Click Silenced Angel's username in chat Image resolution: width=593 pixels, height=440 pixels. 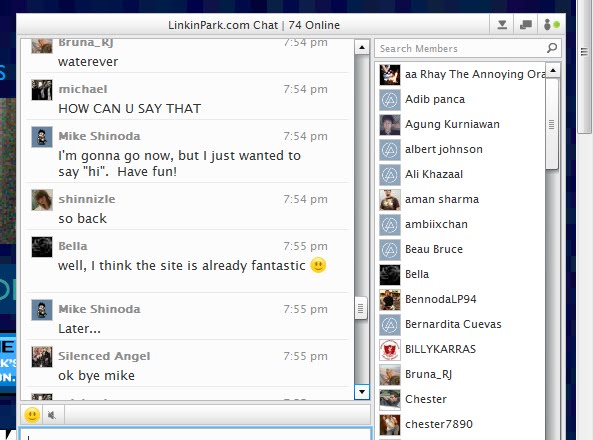pyautogui.click(x=104, y=356)
